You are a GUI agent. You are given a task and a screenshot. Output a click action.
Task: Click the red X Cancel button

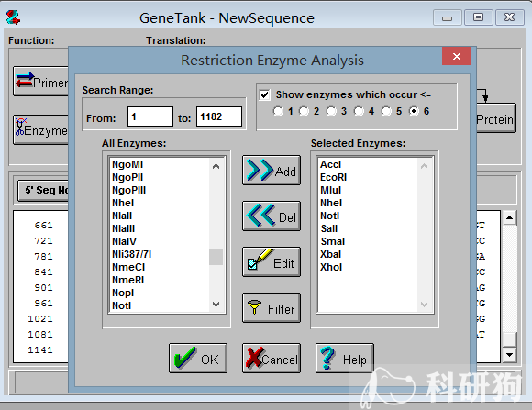(x=272, y=358)
